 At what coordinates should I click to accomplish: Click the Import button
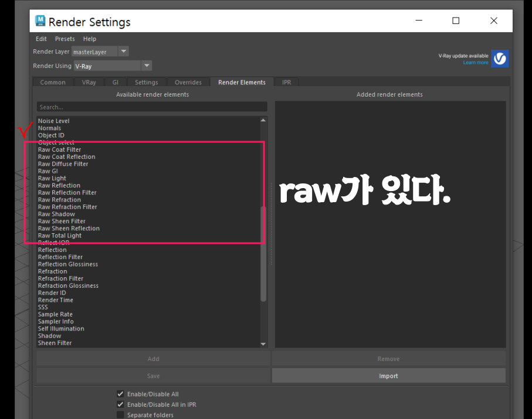pyautogui.click(x=388, y=376)
